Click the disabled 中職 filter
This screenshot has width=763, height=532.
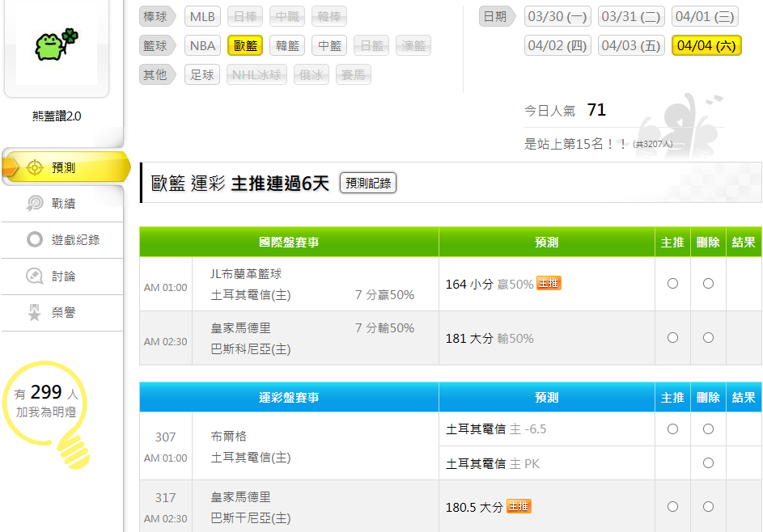point(287,16)
